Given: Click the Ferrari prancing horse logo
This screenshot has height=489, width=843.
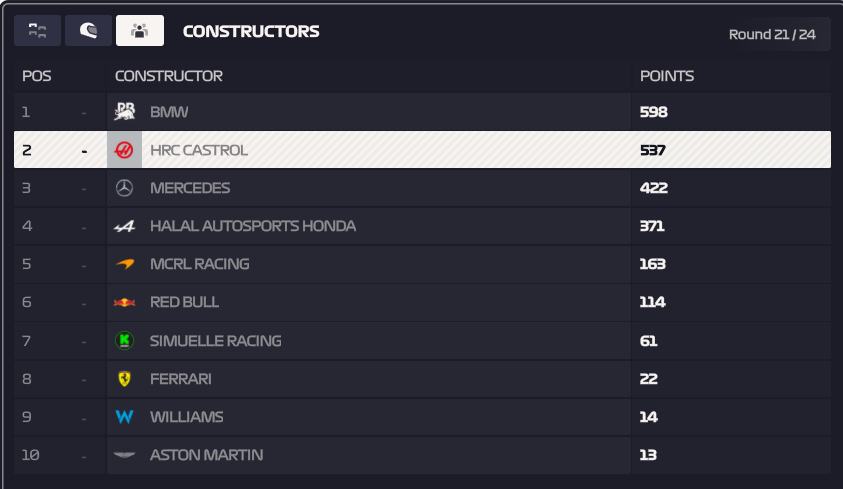Looking at the screenshot, I should (x=124, y=379).
